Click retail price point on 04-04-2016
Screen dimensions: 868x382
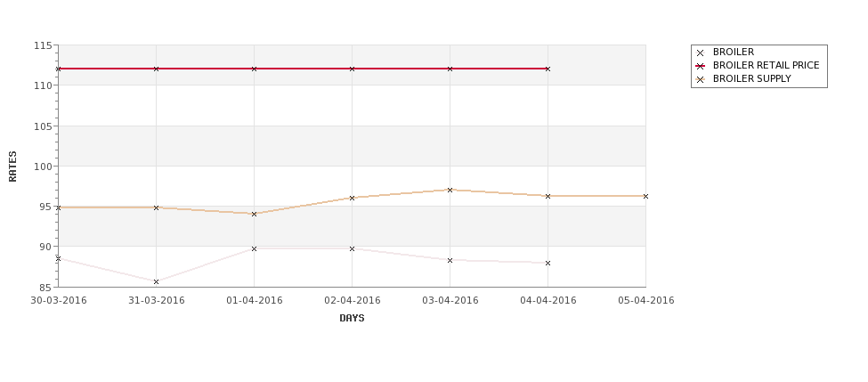click(548, 69)
